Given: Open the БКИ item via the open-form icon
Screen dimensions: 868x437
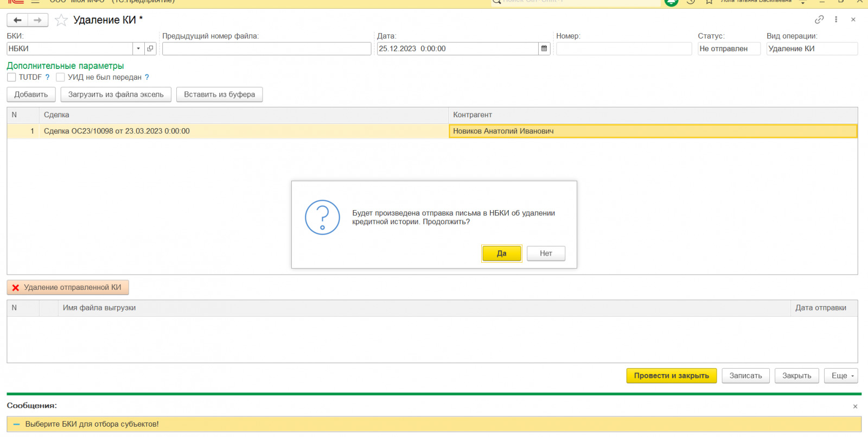Looking at the screenshot, I should [150, 49].
